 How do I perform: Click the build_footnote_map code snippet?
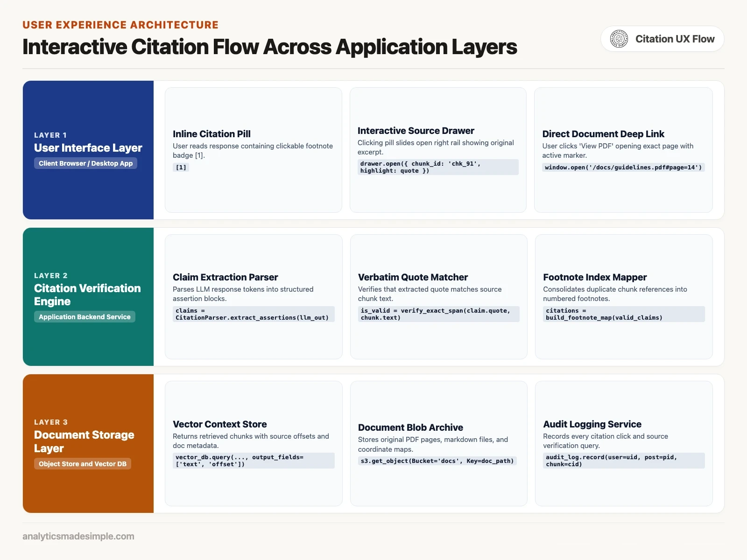click(624, 314)
